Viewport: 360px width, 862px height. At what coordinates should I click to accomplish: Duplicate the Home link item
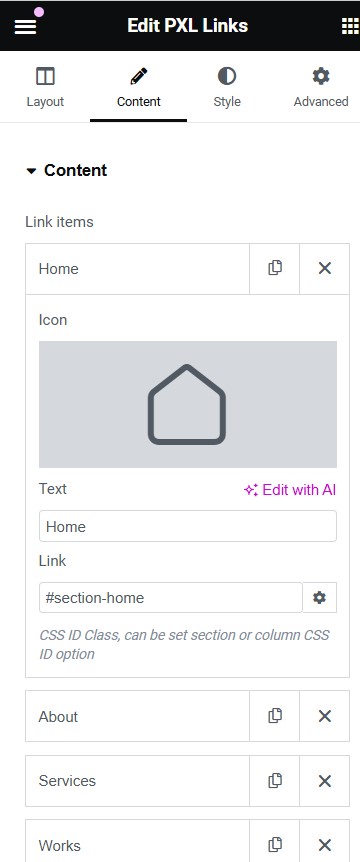click(275, 268)
